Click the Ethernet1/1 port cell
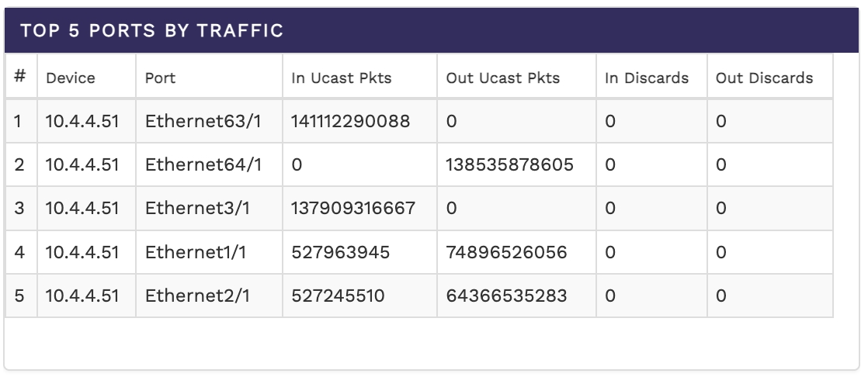This screenshot has height=377, width=868. [x=197, y=252]
